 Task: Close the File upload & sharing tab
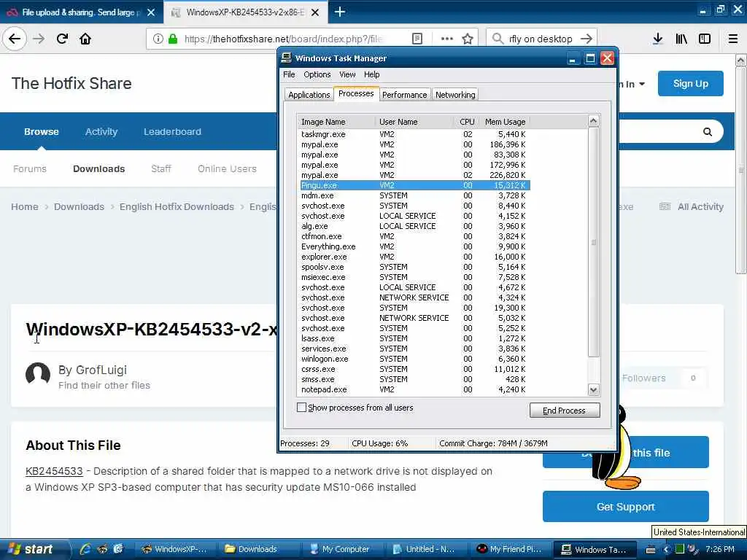click(151, 12)
